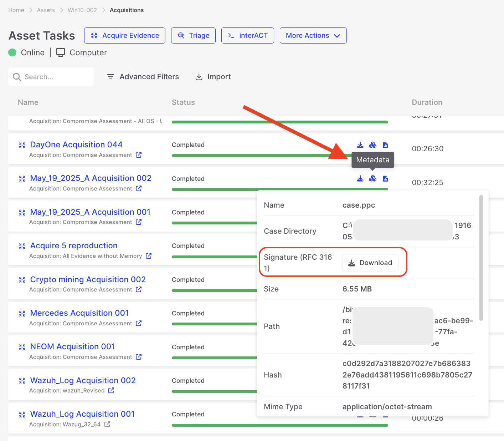The width and height of the screenshot is (504, 441).
Task: Start Triage from the toolbar
Action: pyautogui.click(x=193, y=36)
